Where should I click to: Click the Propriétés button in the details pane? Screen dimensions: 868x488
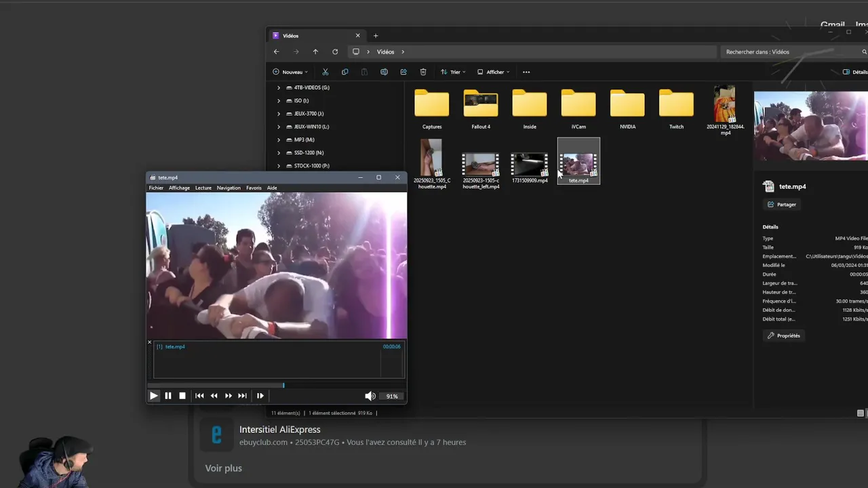pyautogui.click(x=783, y=335)
